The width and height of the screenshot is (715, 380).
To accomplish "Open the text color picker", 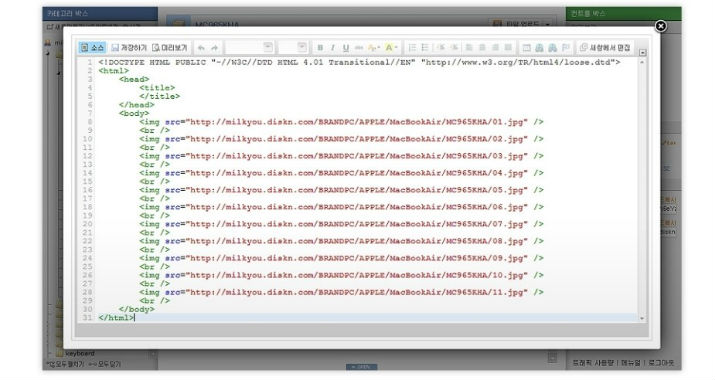I will click(374, 47).
